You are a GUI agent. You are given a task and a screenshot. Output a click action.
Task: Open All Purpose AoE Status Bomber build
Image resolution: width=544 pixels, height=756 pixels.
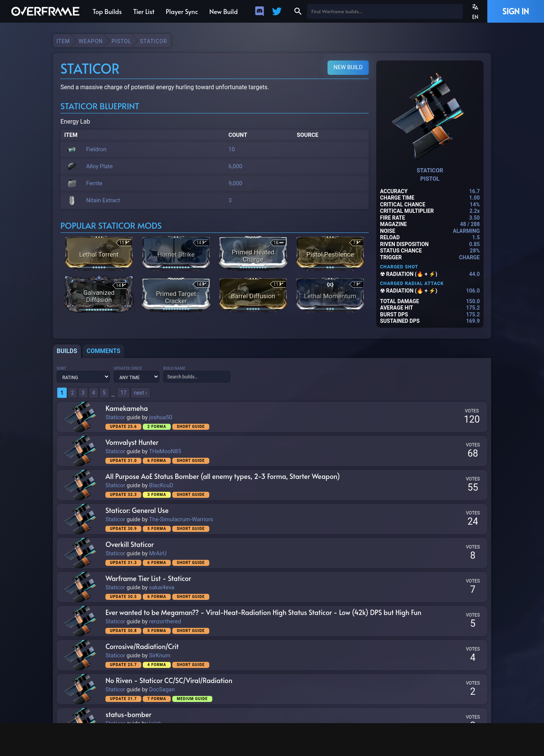coord(223,476)
